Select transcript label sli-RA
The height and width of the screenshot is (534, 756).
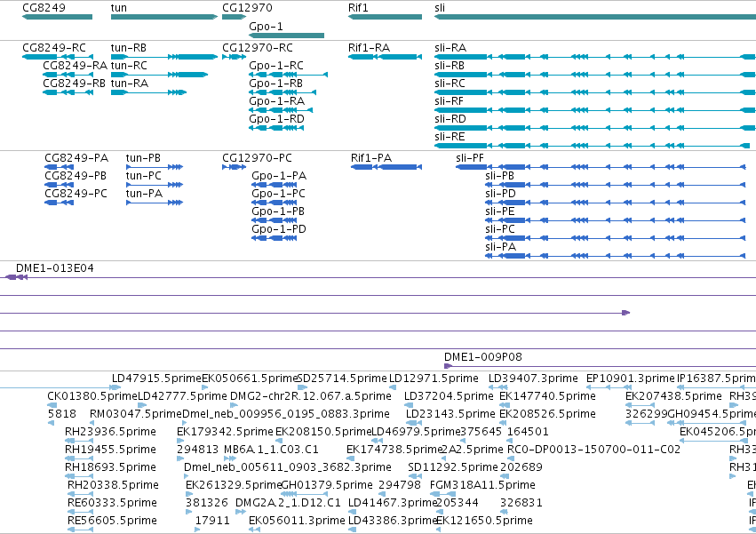coord(450,48)
